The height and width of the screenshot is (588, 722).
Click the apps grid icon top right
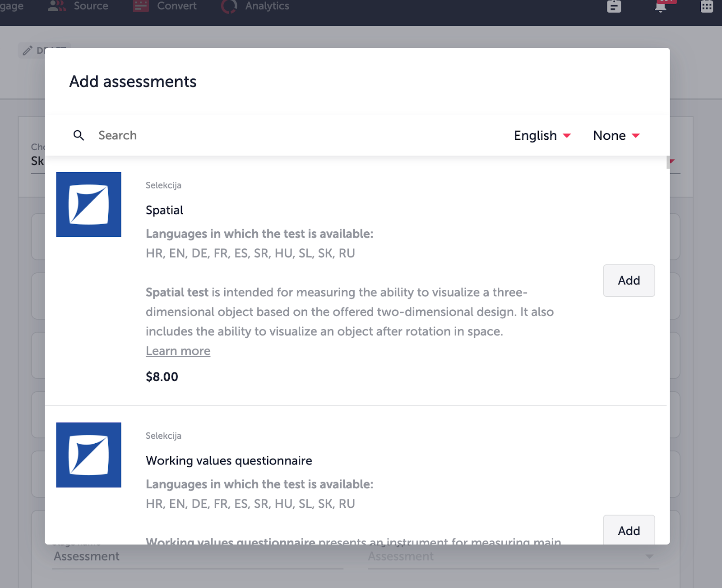coord(707,7)
